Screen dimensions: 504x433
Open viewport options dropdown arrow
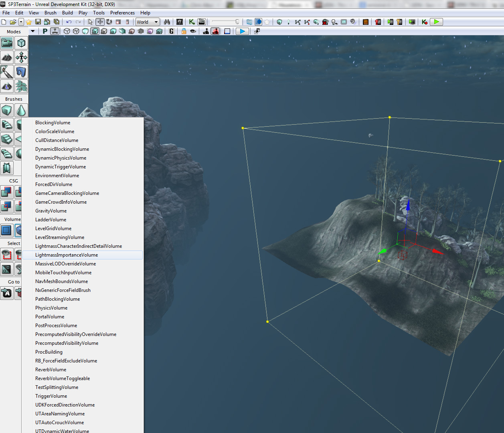[33, 31]
